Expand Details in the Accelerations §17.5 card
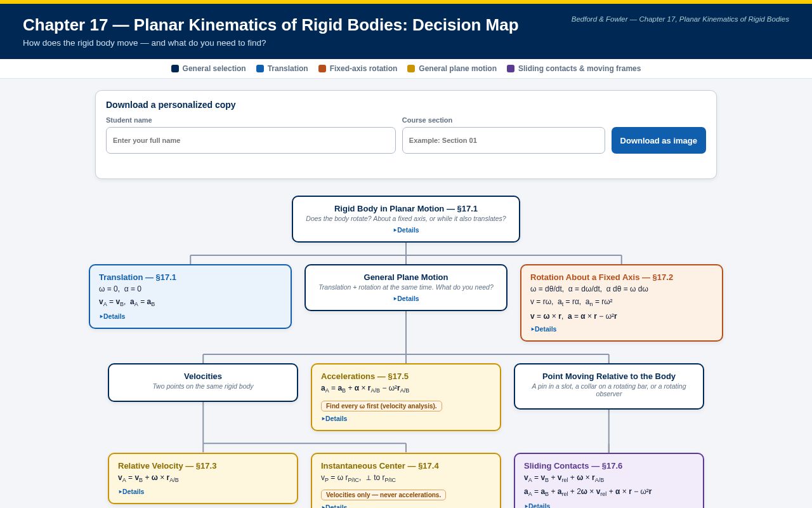The height and width of the screenshot is (508, 812). point(334,419)
